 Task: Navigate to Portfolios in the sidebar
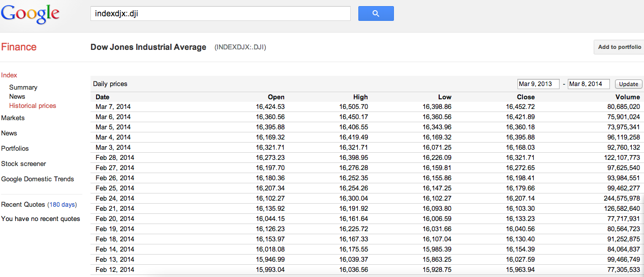coord(15,148)
